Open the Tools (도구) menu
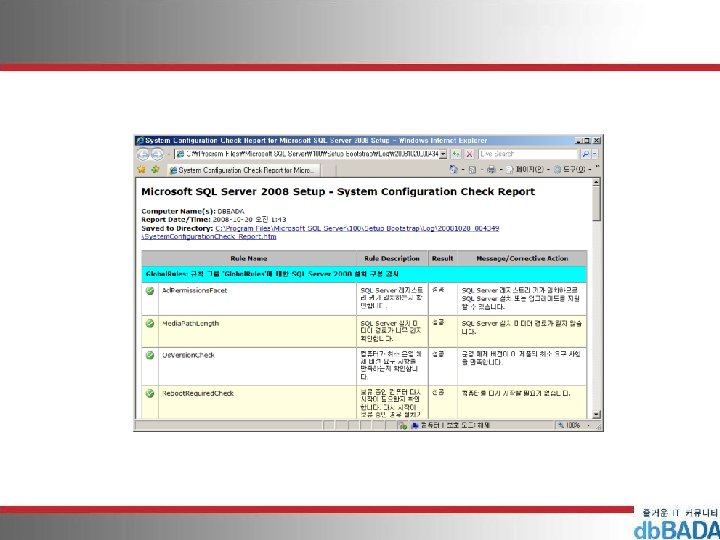720x540 pixels. 570,170
